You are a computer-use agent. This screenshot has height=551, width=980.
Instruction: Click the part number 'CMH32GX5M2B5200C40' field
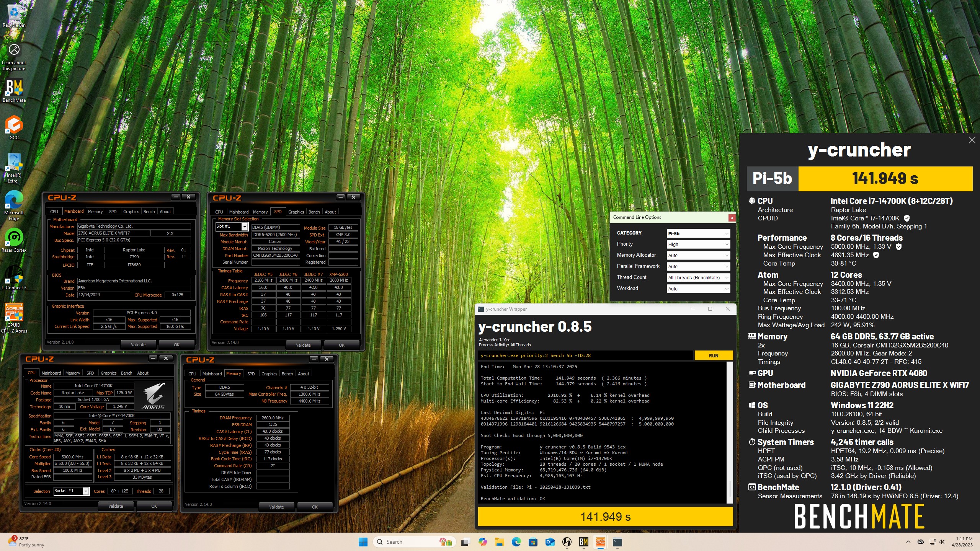[x=275, y=256]
